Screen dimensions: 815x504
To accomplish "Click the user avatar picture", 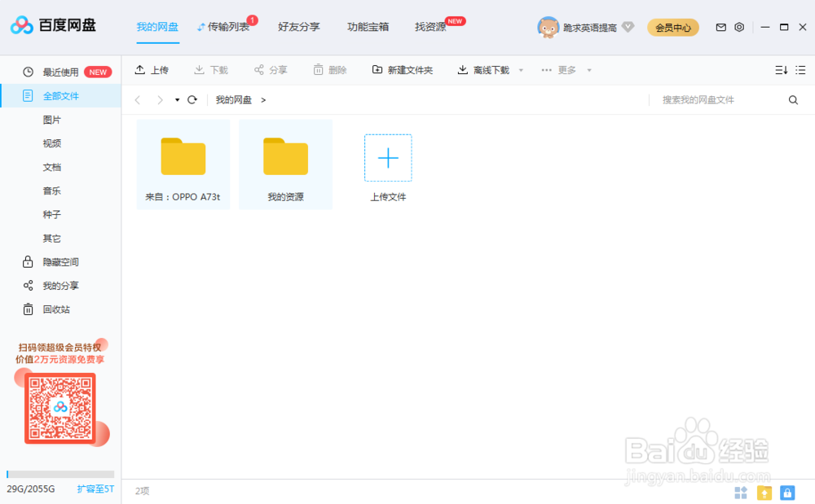I will [548, 27].
